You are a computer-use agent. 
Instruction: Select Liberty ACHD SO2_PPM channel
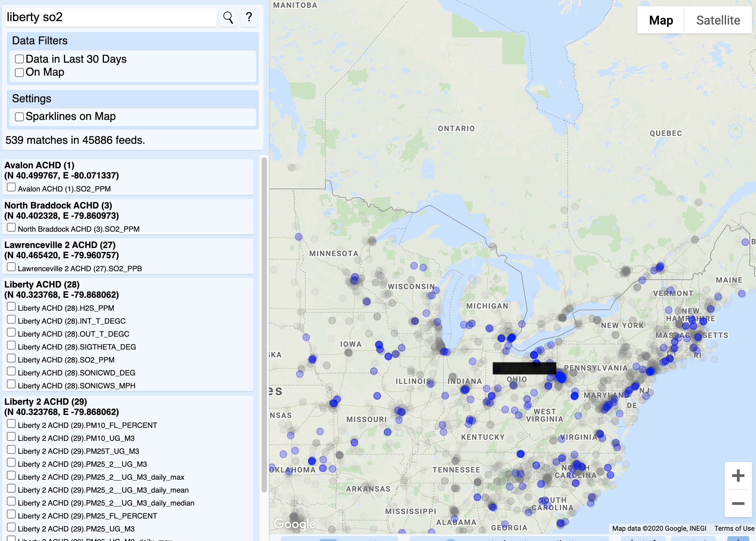pyautogui.click(x=11, y=358)
